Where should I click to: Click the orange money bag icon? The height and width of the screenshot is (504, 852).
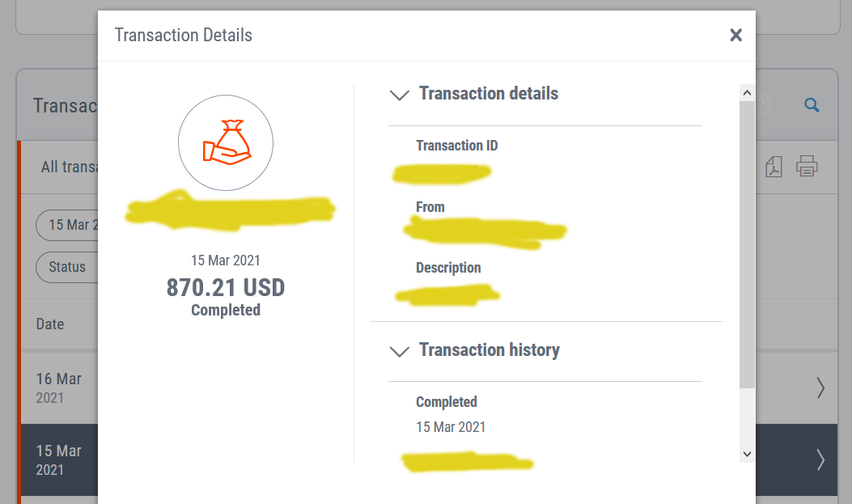coord(226,143)
